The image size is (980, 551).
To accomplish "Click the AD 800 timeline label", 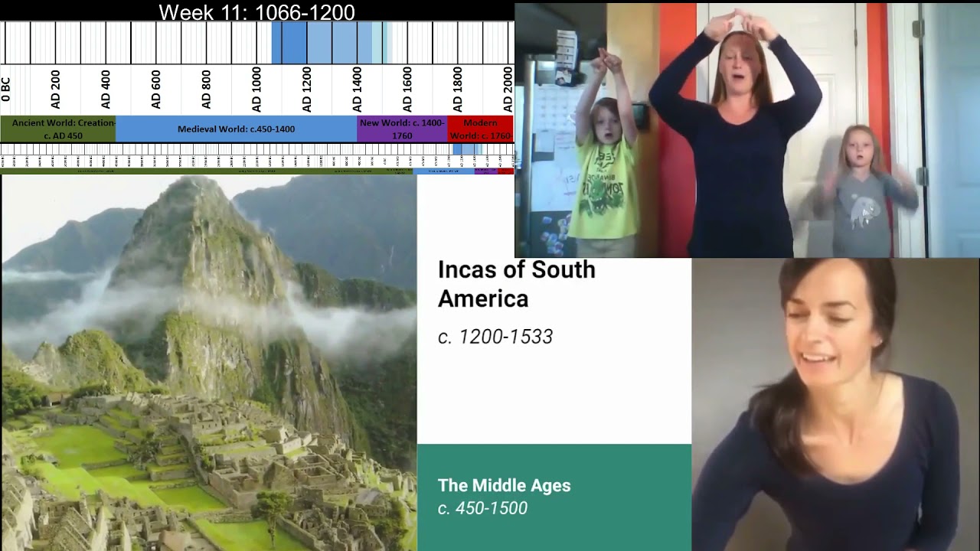I will (x=206, y=90).
